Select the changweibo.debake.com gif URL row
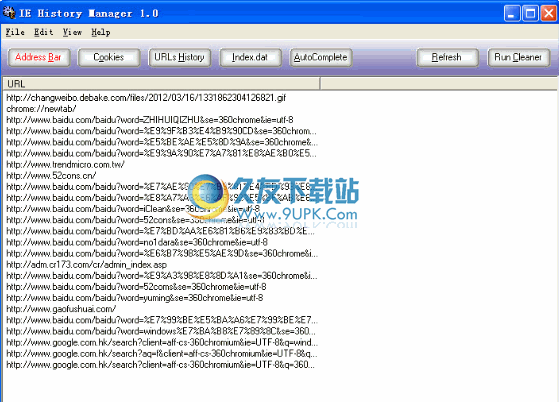 146,98
